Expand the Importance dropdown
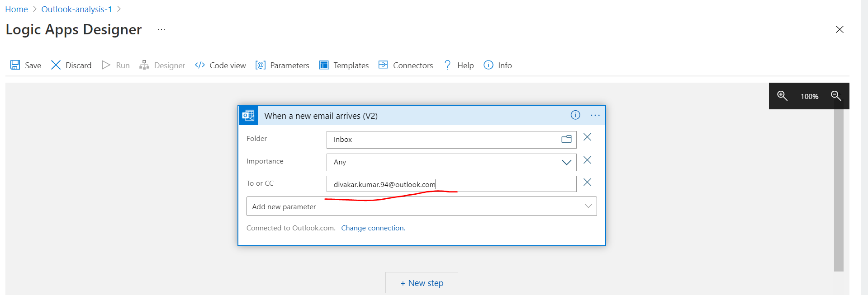The width and height of the screenshot is (868, 295). point(566,162)
